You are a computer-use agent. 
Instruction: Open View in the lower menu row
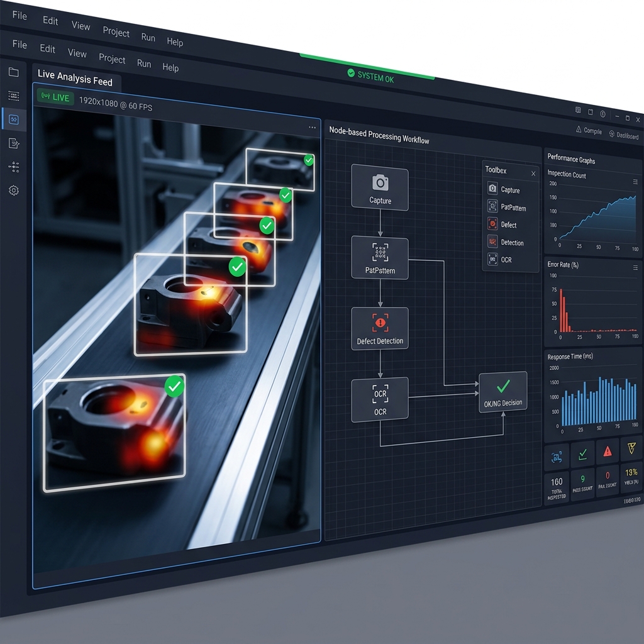77,53
